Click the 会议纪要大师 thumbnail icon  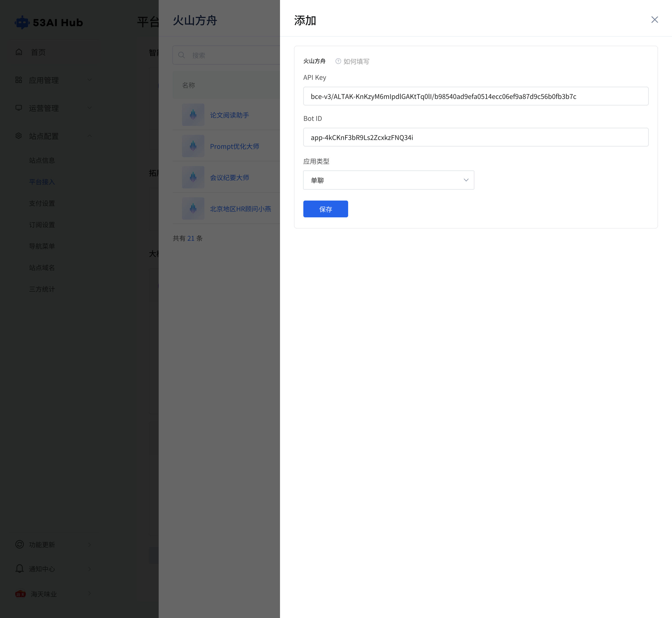tap(193, 177)
